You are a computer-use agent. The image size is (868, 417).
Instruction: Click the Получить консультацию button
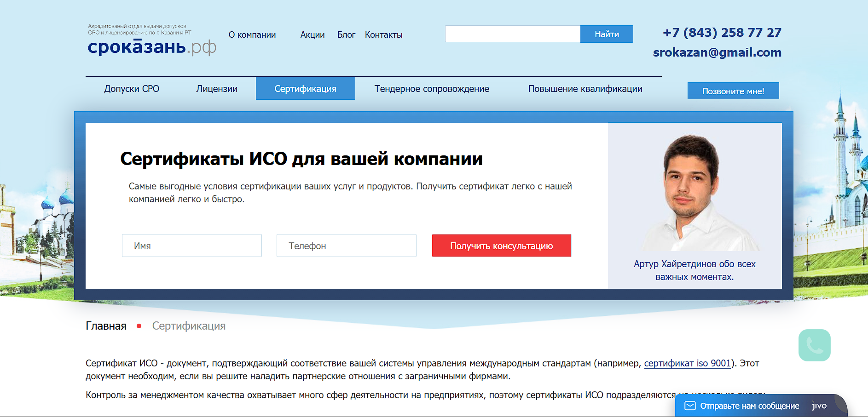pyautogui.click(x=502, y=246)
